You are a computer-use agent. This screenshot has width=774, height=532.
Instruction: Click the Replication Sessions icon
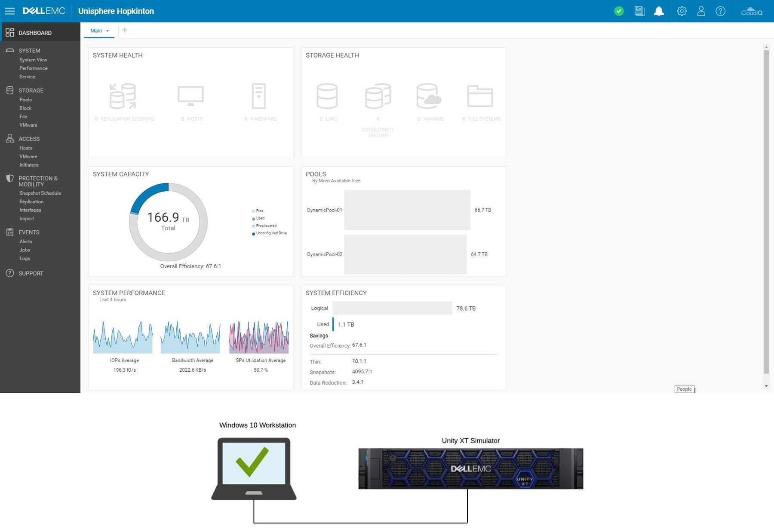[123, 96]
